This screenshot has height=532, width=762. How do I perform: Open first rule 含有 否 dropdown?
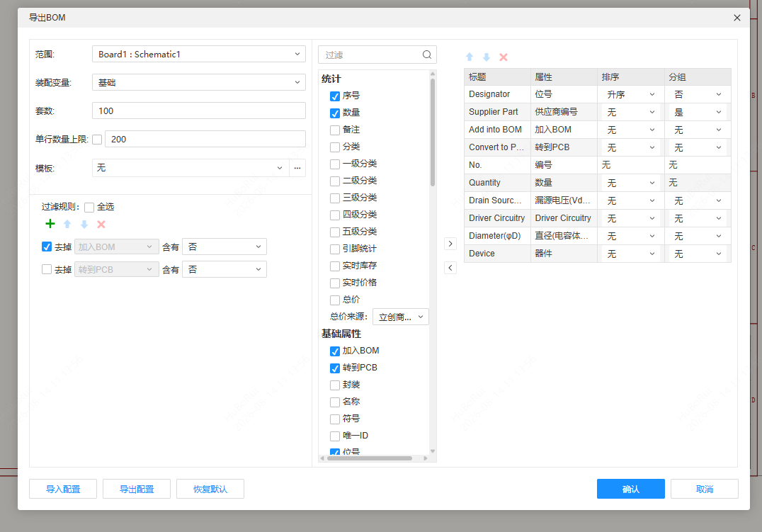tap(224, 247)
